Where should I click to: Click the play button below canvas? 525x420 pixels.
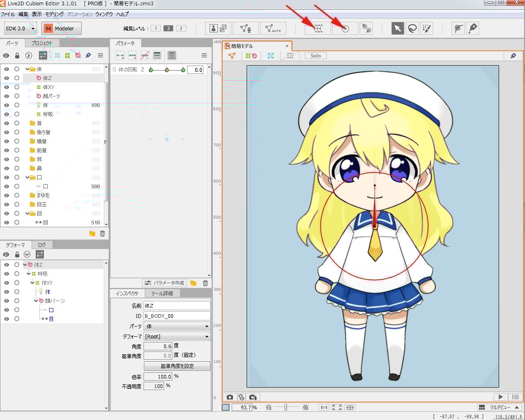(500, 397)
